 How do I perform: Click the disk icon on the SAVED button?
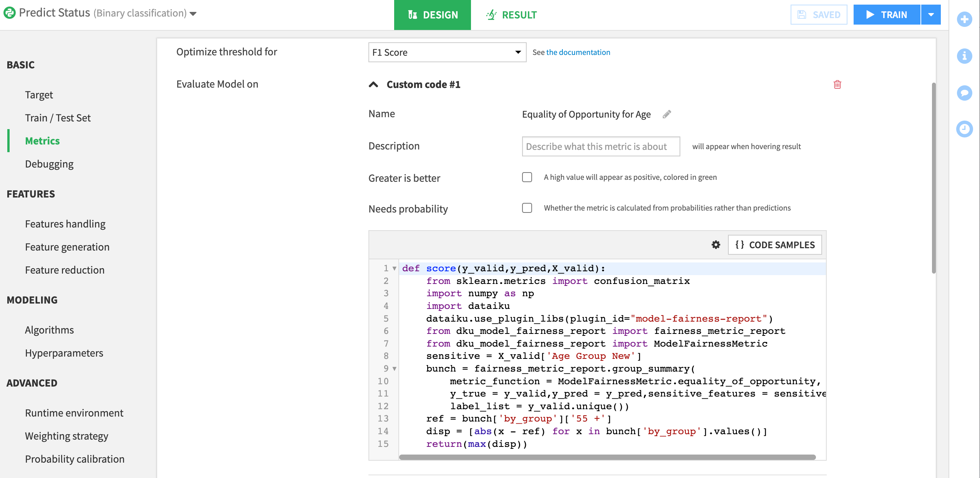(803, 14)
